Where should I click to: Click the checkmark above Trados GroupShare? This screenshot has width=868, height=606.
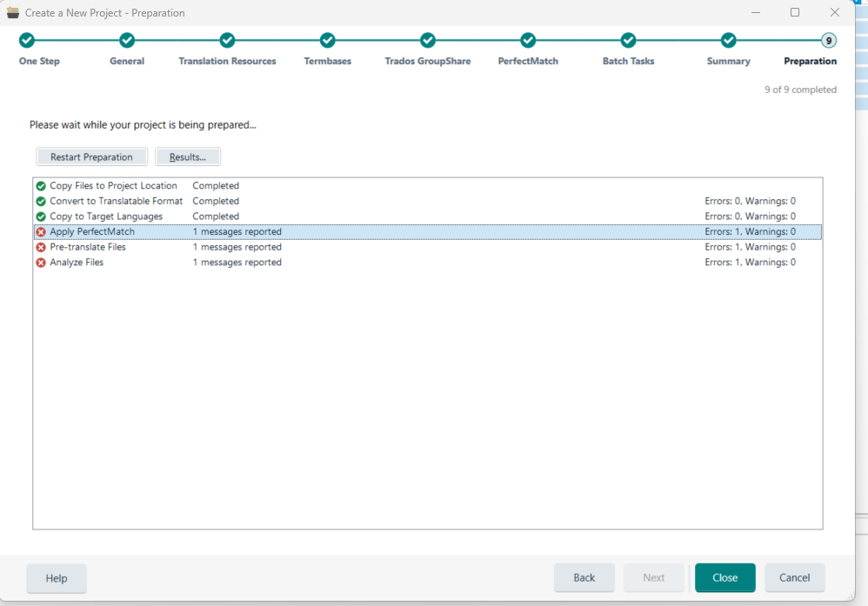click(427, 40)
